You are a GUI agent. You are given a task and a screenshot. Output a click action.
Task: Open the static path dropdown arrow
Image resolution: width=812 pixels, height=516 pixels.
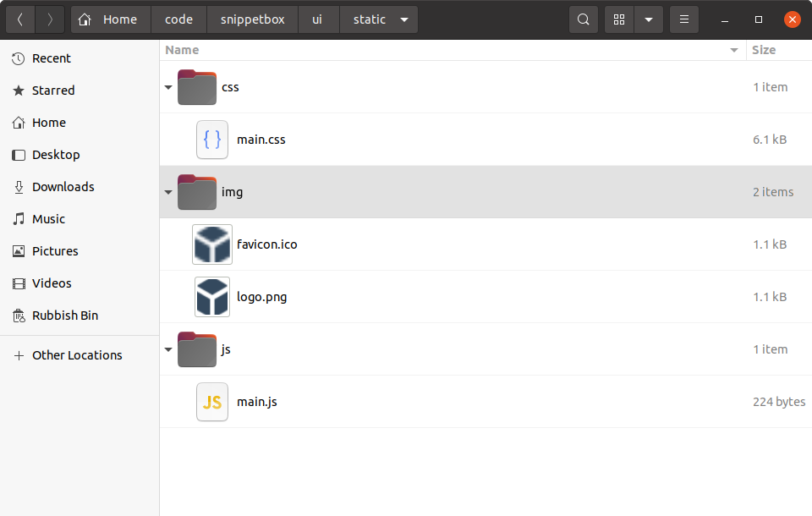click(403, 19)
